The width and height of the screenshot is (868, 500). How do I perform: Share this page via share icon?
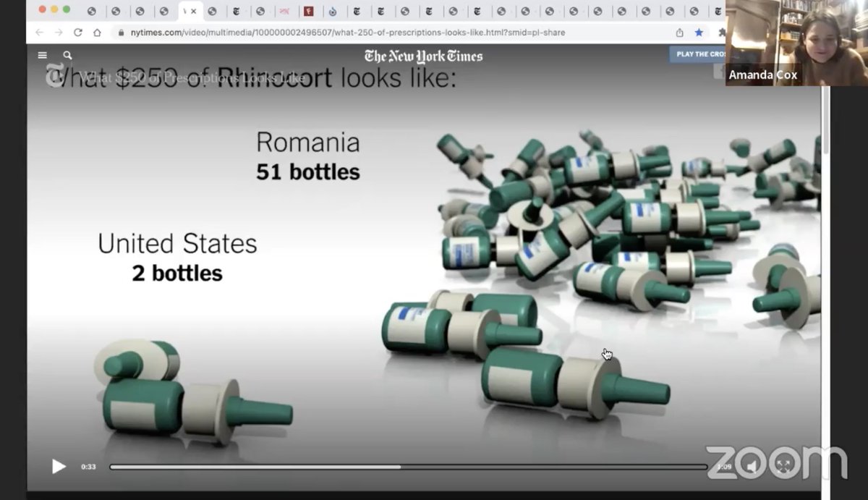(x=679, y=33)
